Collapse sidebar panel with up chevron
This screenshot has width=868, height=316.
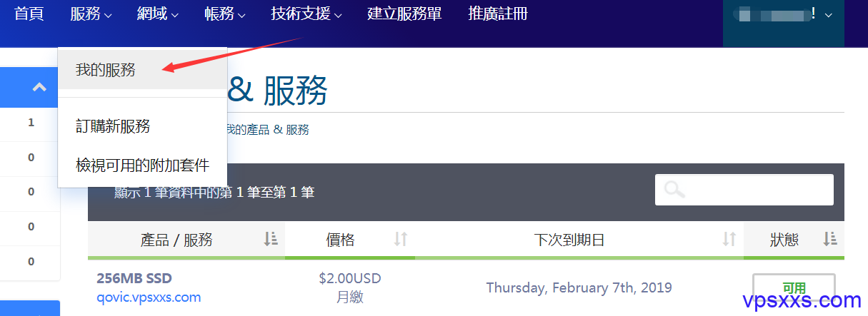[39, 88]
